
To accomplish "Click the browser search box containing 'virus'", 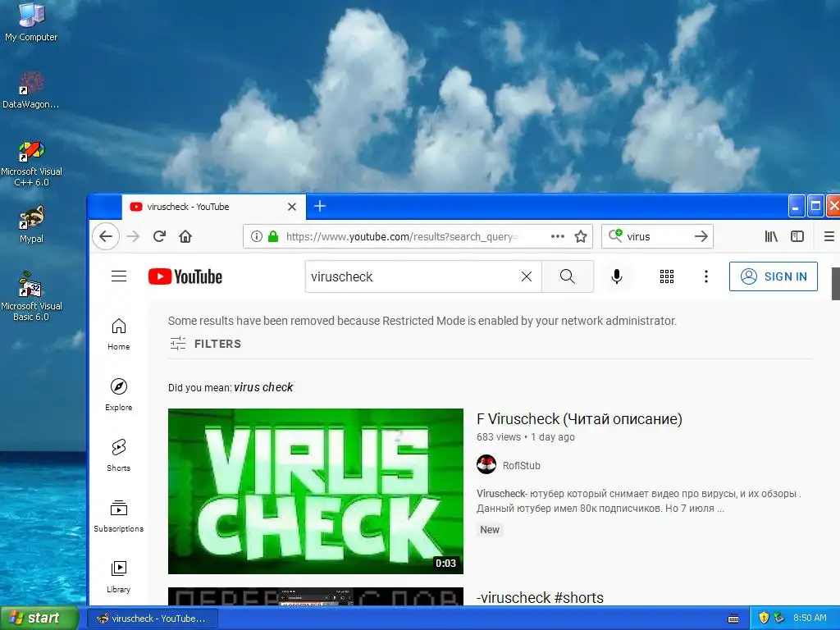I will (x=657, y=236).
